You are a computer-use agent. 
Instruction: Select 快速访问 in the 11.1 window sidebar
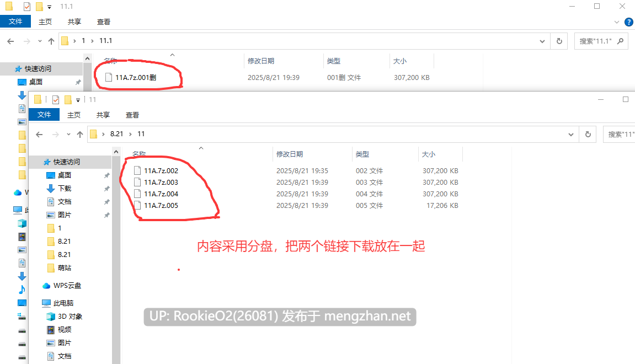pyautogui.click(x=38, y=69)
